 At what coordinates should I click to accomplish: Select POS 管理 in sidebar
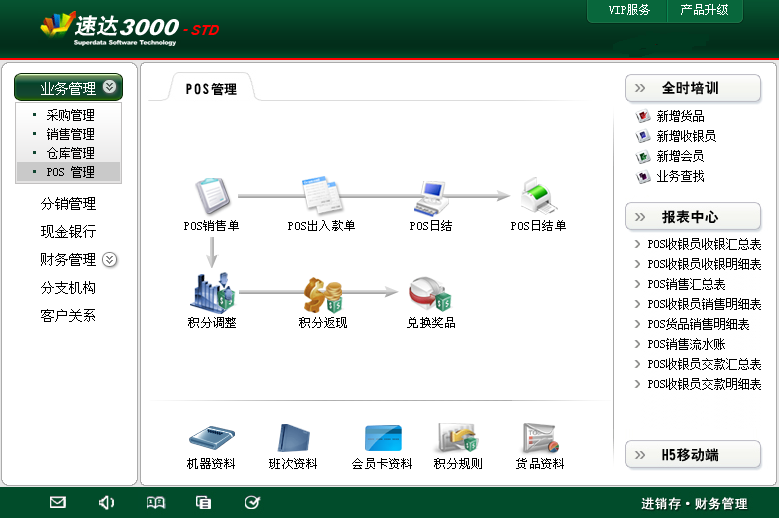(69, 172)
